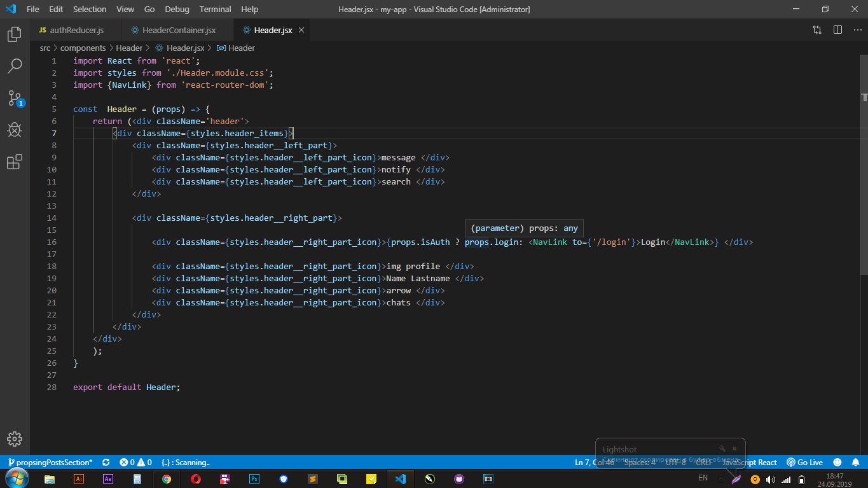Close the Header.jsx tab

tap(301, 30)
